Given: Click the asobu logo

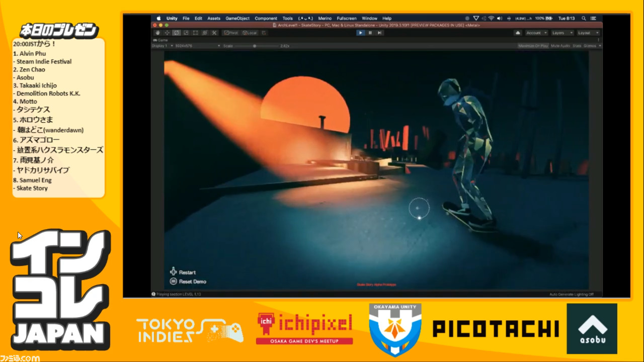Looking at the screenshot, I should pyautogui.click(x=592, y=328).
